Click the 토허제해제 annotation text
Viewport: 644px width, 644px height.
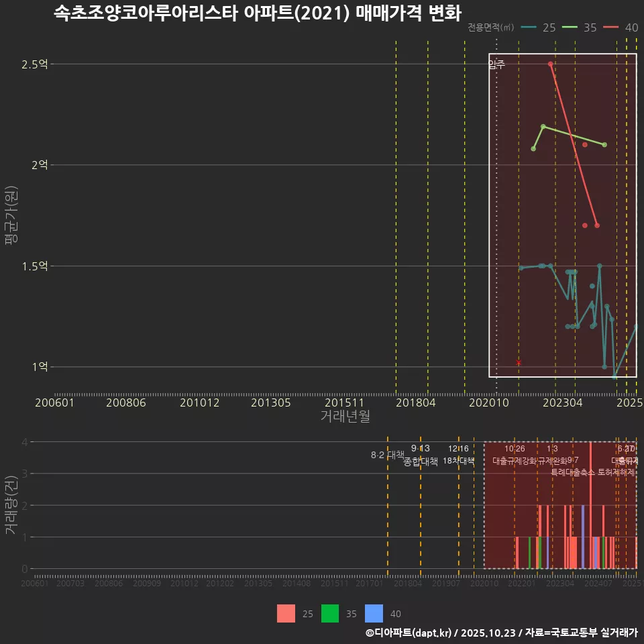(x=616, y=472)
